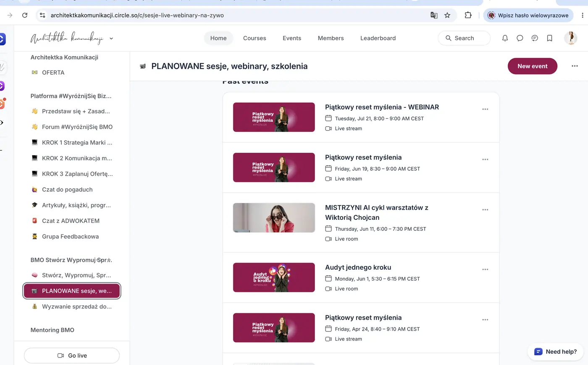Viewport: 588px width, 365px height.
Task: Open bookmarks icon in header
Action: (549, 38)
